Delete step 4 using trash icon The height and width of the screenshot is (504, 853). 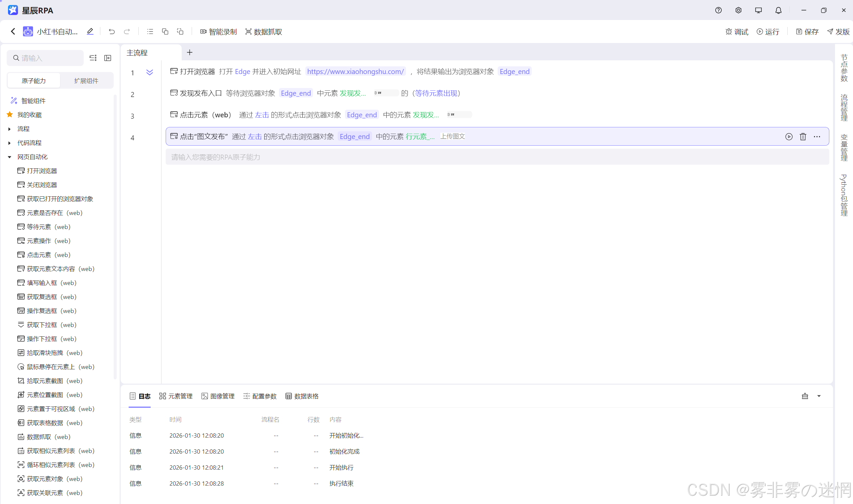tap(803, 137)
